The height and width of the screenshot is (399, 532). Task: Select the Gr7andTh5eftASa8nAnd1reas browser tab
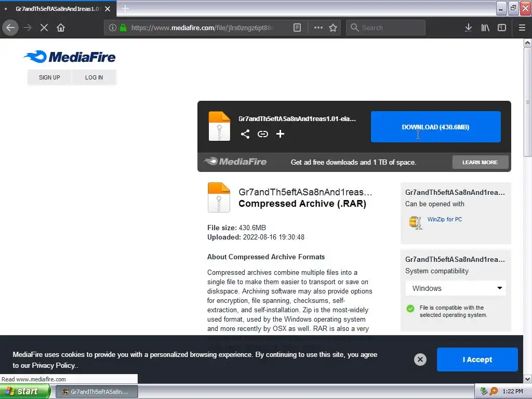[x=58, y=9]
